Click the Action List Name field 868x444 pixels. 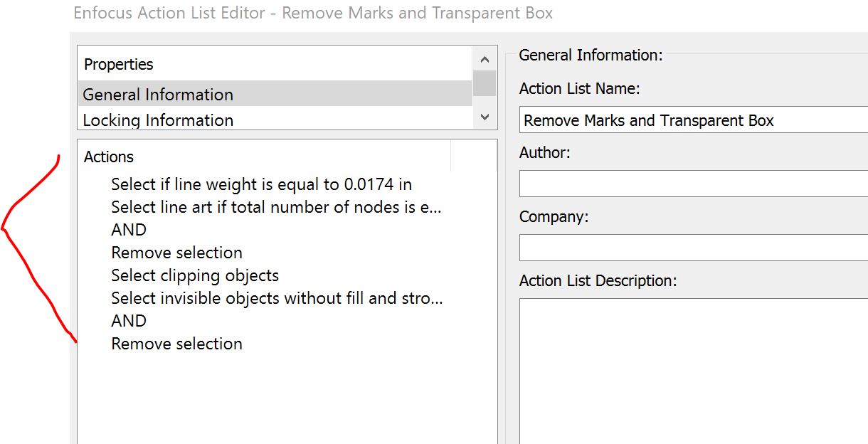point(694,120)
